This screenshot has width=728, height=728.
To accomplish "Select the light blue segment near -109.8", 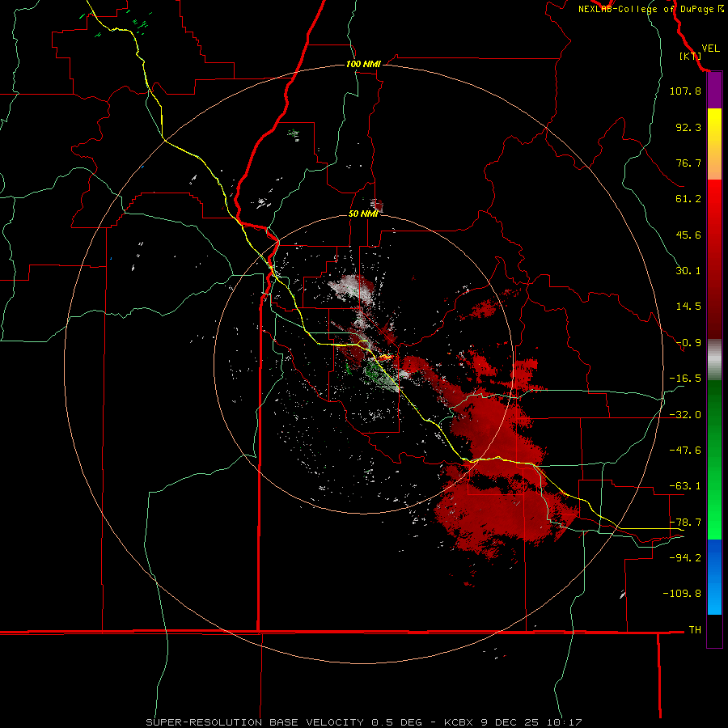I will pos(714,599).
